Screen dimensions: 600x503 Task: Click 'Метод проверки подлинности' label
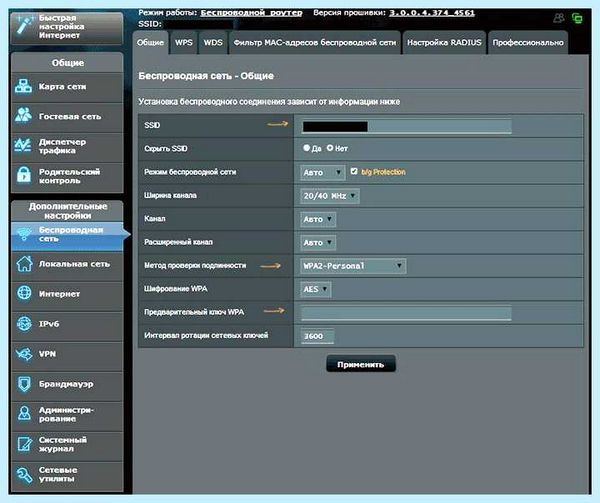tap(195, 265)
